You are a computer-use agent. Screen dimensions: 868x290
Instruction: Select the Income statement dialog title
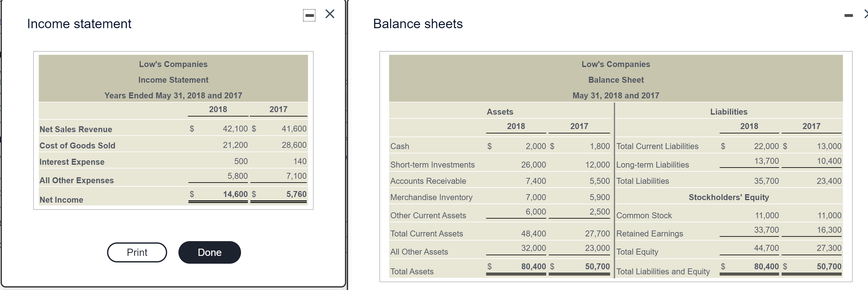coord(79,23)
